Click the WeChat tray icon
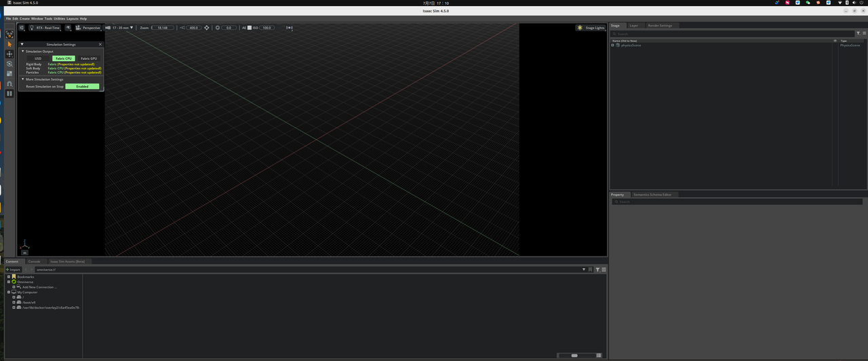 point(808,3)
